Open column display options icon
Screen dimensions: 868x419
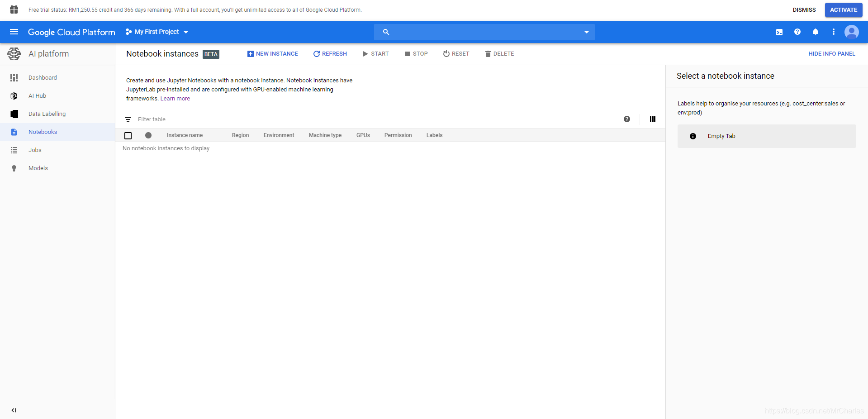point(653,119)
